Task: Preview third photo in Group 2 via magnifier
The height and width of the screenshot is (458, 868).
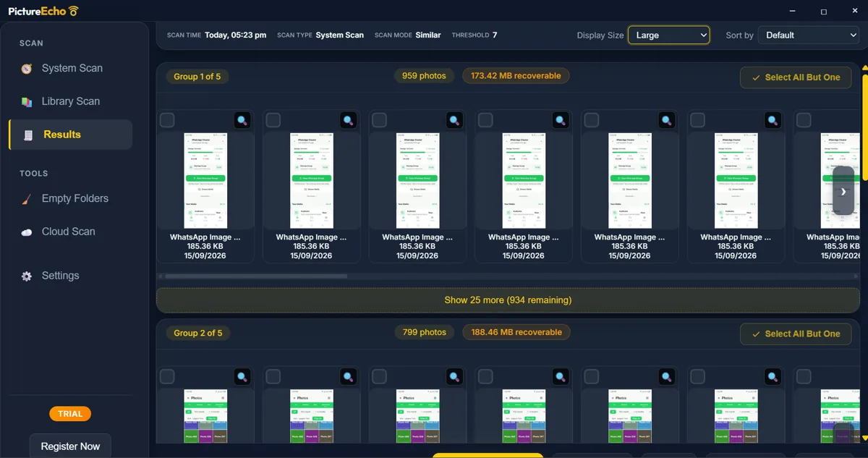Action: coord(454,376)
